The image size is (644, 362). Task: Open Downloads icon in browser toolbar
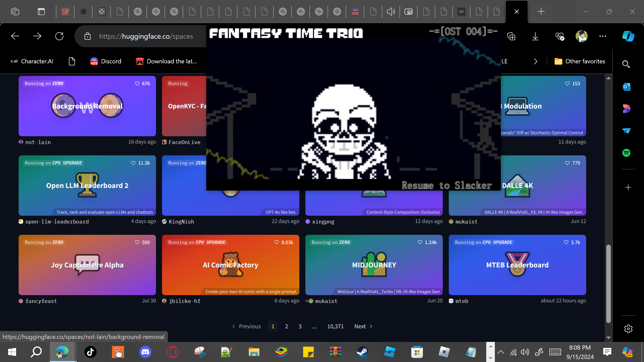535,36
